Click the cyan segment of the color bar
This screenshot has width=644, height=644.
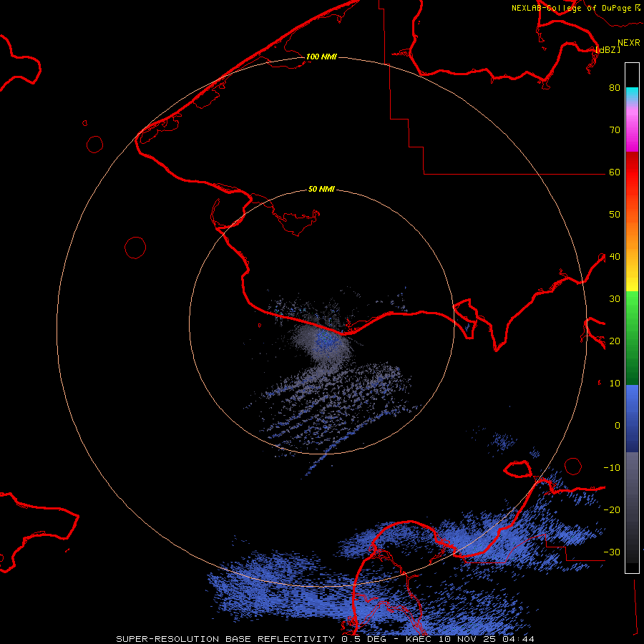point(632,93)
